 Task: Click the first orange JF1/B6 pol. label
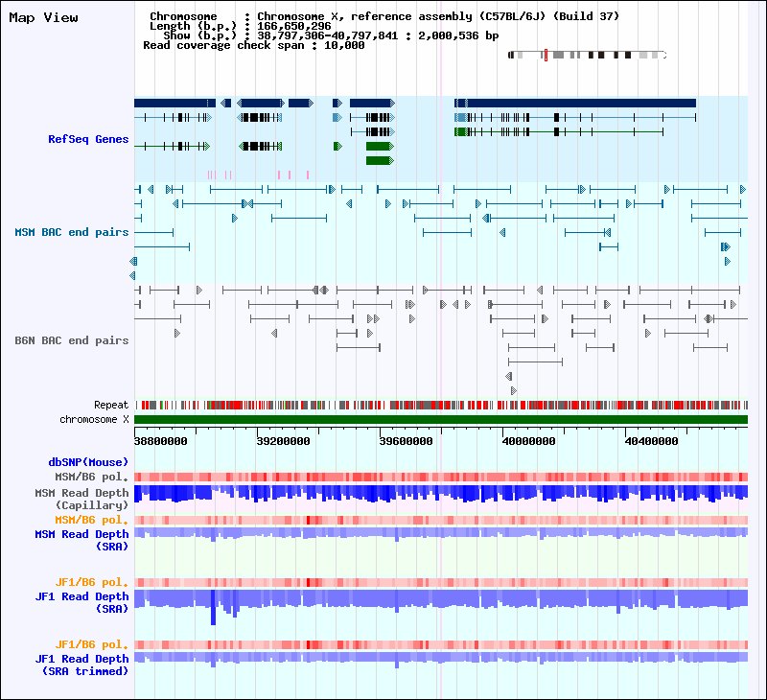tap(91, 582)
